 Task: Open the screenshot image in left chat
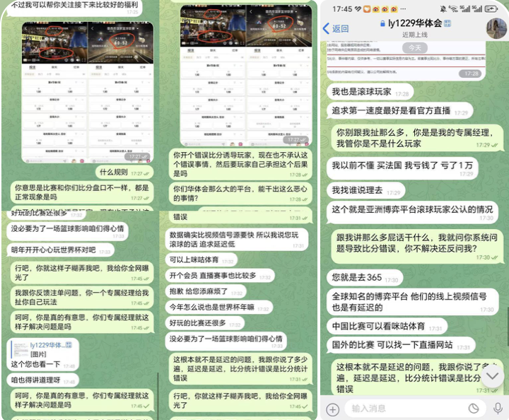click(x=88, y=91)
